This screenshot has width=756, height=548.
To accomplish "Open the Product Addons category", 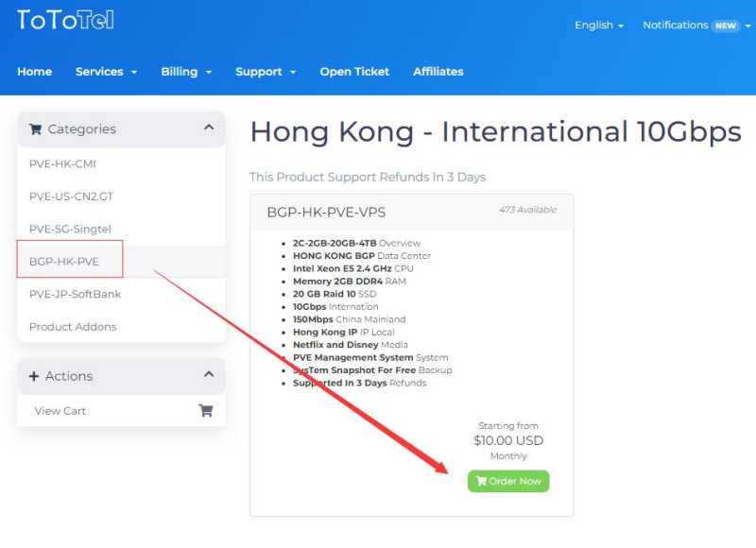I will click(121, 327).
